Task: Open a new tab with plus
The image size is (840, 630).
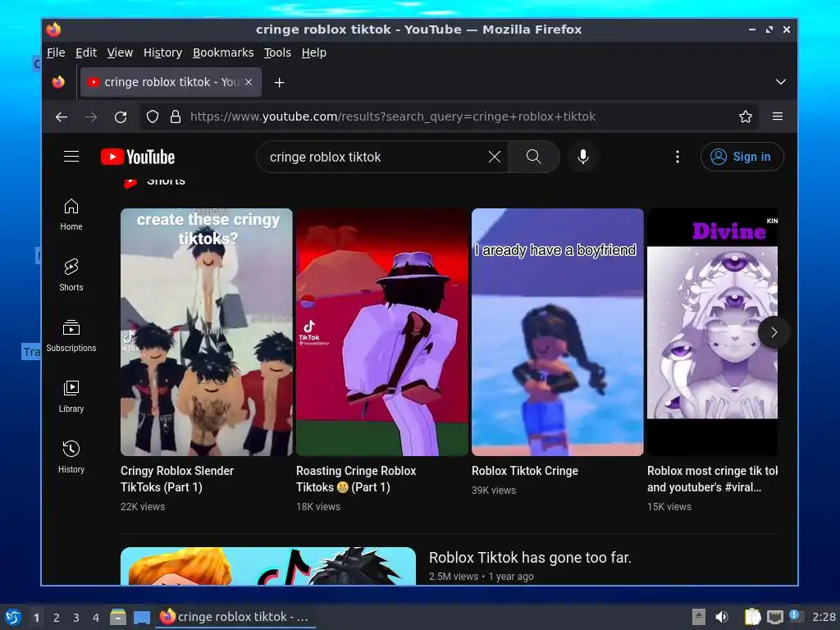Action: [279, 83]
